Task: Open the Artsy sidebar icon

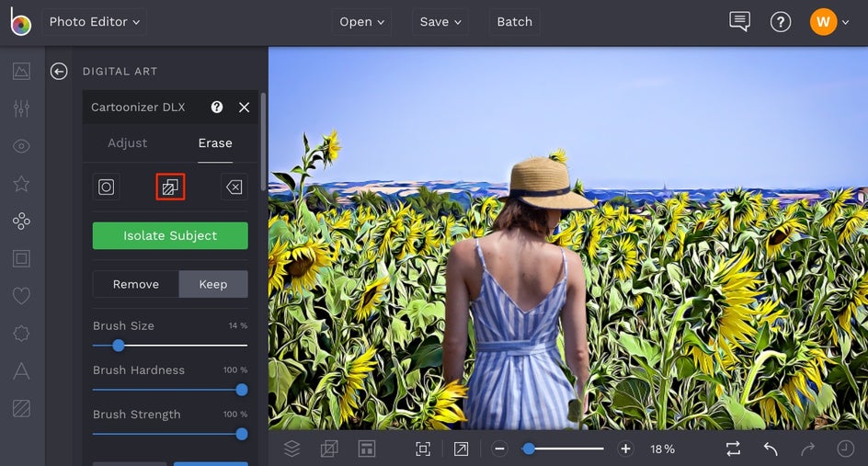Action: point(21,221)
